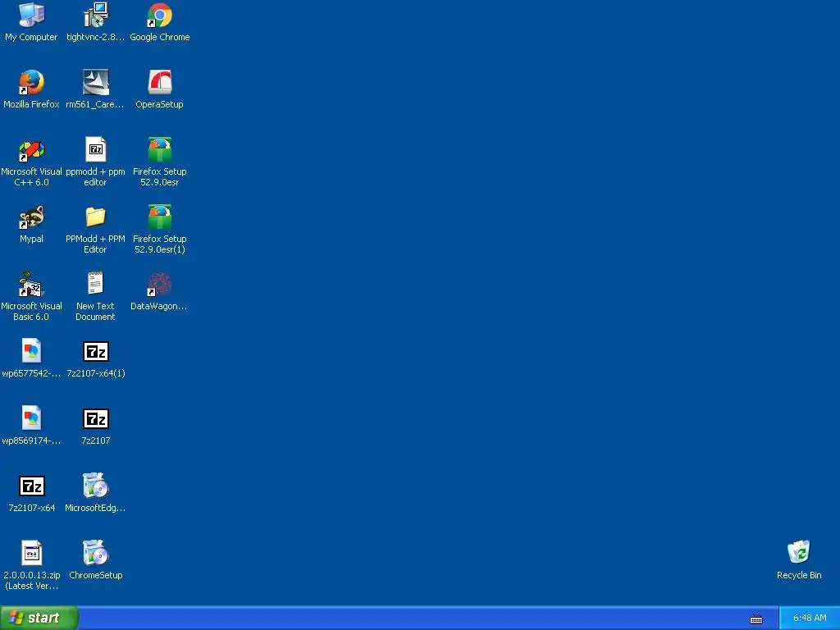The width and height of the screenshot is (840, 630).
Task: Select the tightvnc-2.8 installer icon
Action: point(96,16)
